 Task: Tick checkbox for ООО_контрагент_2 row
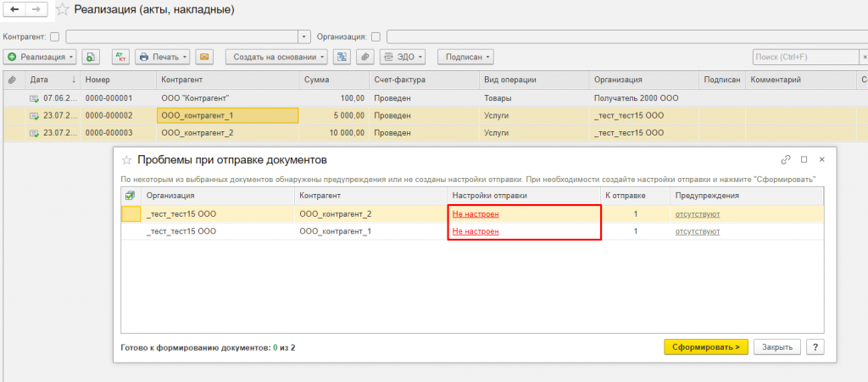(131, 214)
